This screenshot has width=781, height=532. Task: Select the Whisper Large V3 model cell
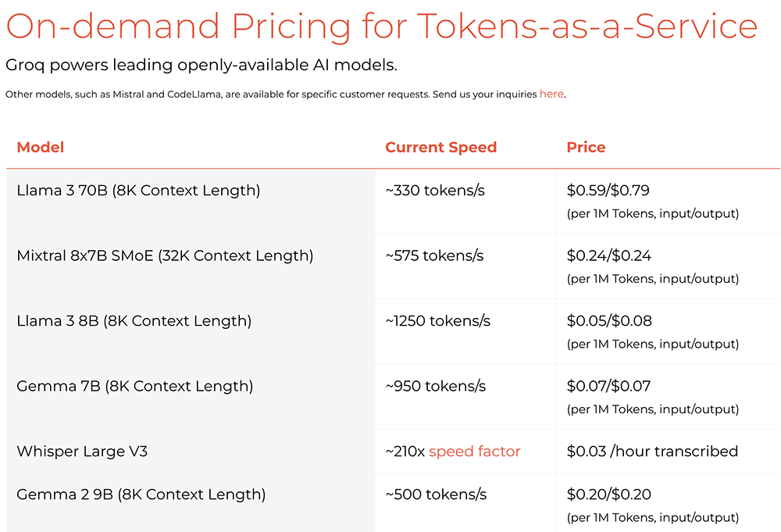[x=82, y=452]
